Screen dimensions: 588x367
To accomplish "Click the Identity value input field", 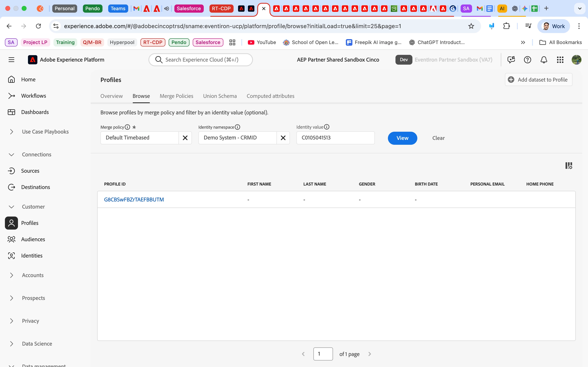I will [335, 138].
